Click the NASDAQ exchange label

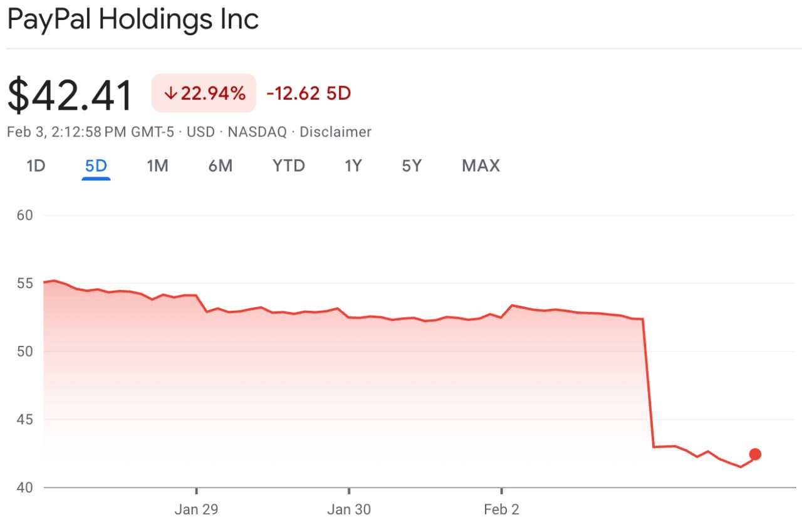257,132
